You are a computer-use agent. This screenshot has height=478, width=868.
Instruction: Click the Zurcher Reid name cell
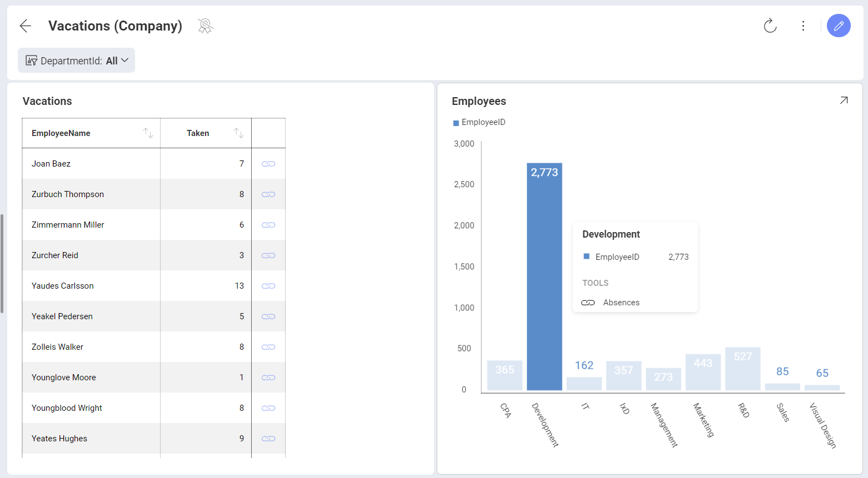[x=91, y=255]
